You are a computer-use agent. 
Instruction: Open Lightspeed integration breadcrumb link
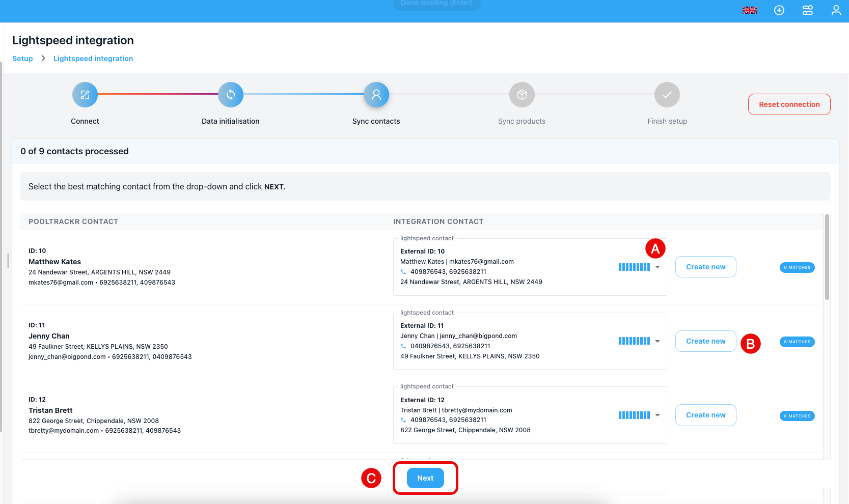coord(93,59)
